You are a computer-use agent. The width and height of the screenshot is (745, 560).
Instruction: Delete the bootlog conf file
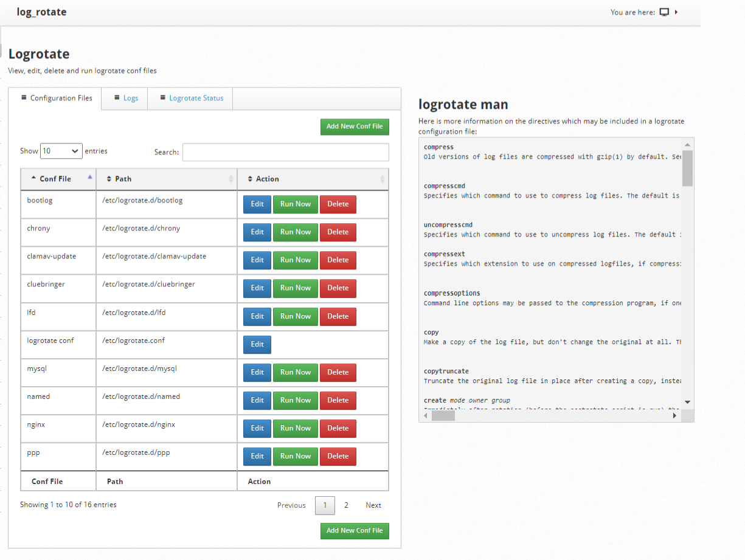click(338, 204)
